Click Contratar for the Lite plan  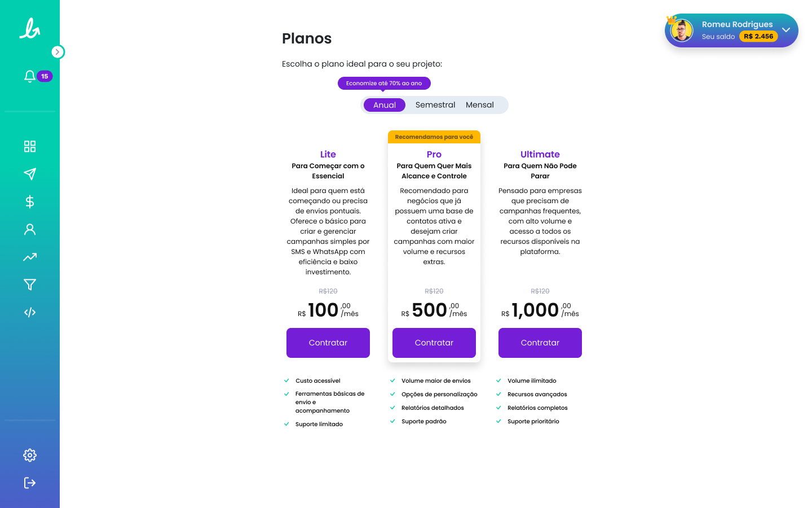328,343
